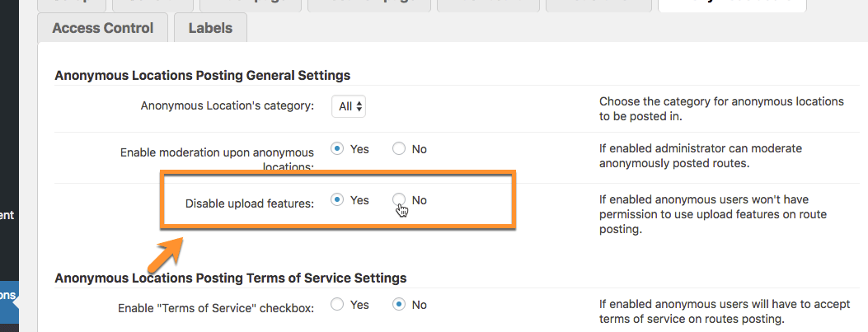The width and height of the screenshot is (868, 332).
Task: Set Disable upload features to Yes
Action: click(x=337, y=200)
